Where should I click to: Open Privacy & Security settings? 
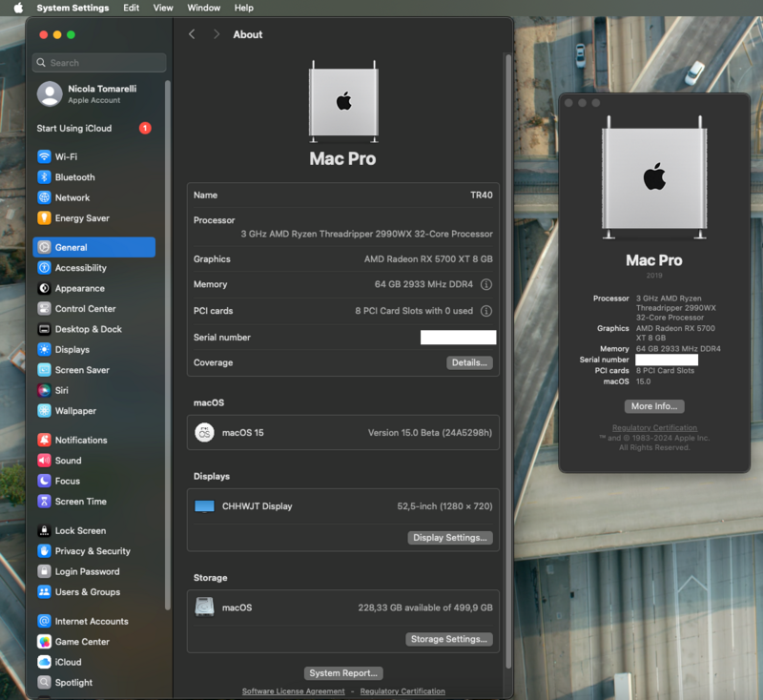point(92,551)
